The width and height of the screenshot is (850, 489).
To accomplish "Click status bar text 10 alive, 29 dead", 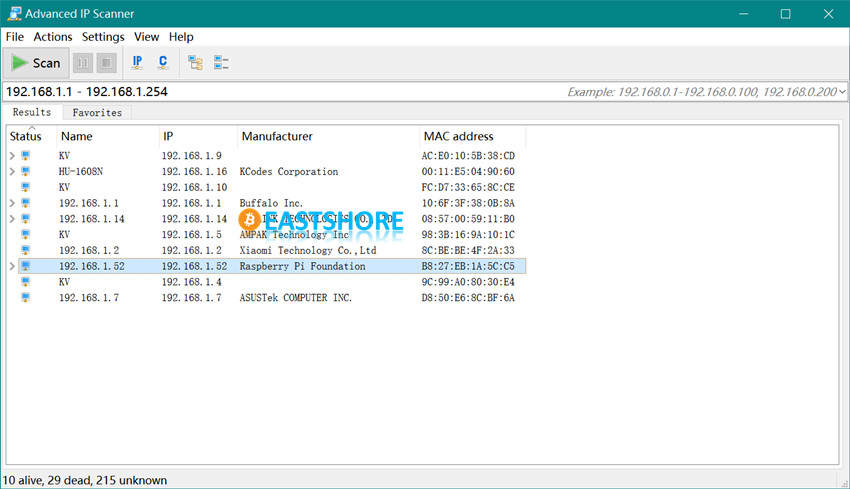I will 48,480.
